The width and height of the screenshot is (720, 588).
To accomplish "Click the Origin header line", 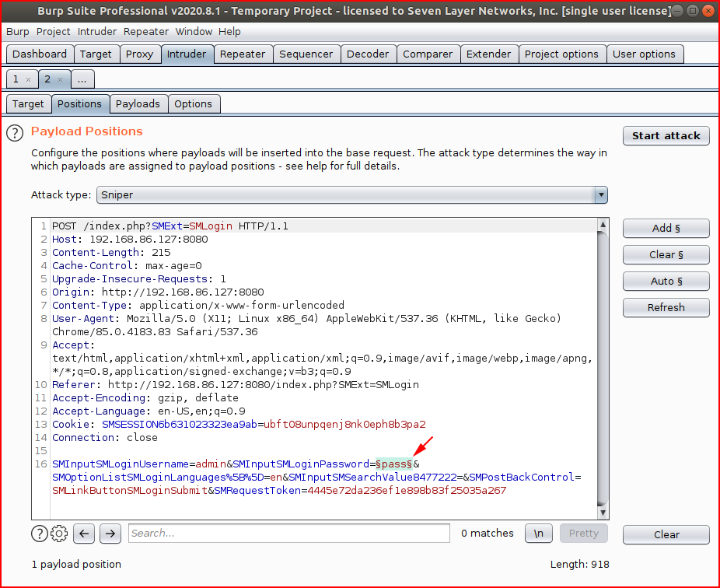I will (x=158, y=292).
